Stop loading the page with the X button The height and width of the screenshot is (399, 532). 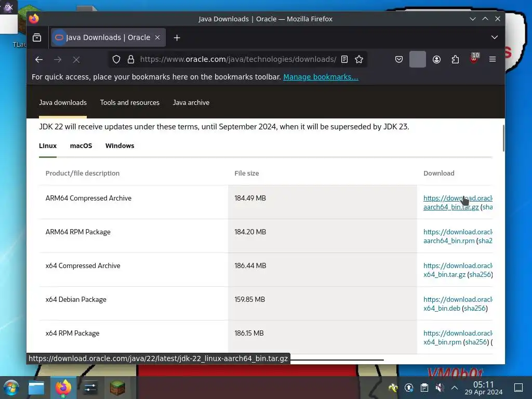[x=76, y=60]
